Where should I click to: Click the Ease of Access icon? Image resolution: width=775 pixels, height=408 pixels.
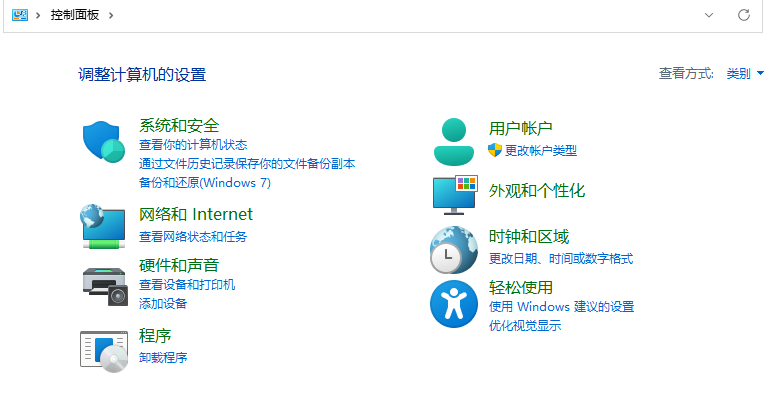(x=453, y=304)
